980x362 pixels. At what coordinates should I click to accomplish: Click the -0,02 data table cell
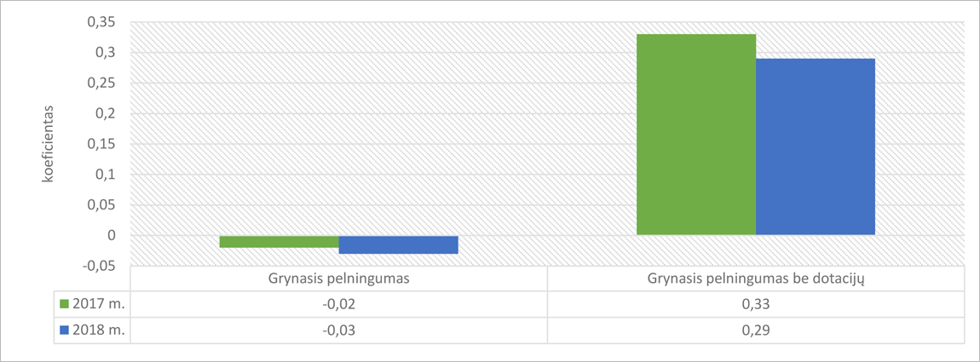[339, 304]
